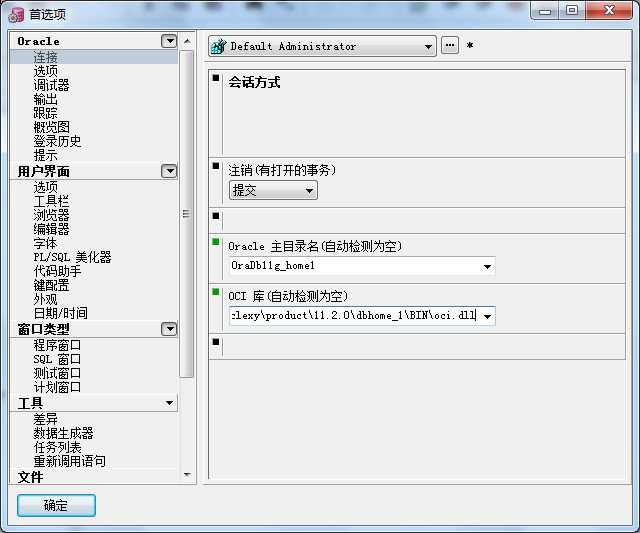Select 选项 under the 用户界面 section

point(45,187)
